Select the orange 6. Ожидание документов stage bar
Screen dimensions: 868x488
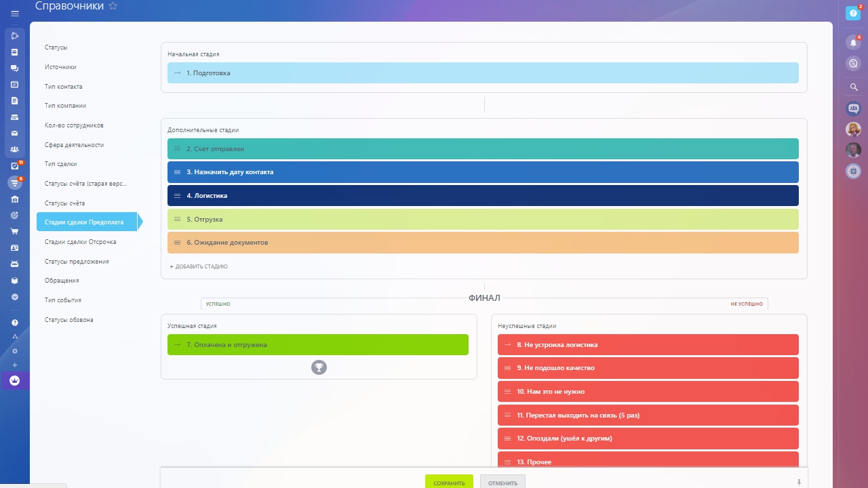tap(483, 243)
